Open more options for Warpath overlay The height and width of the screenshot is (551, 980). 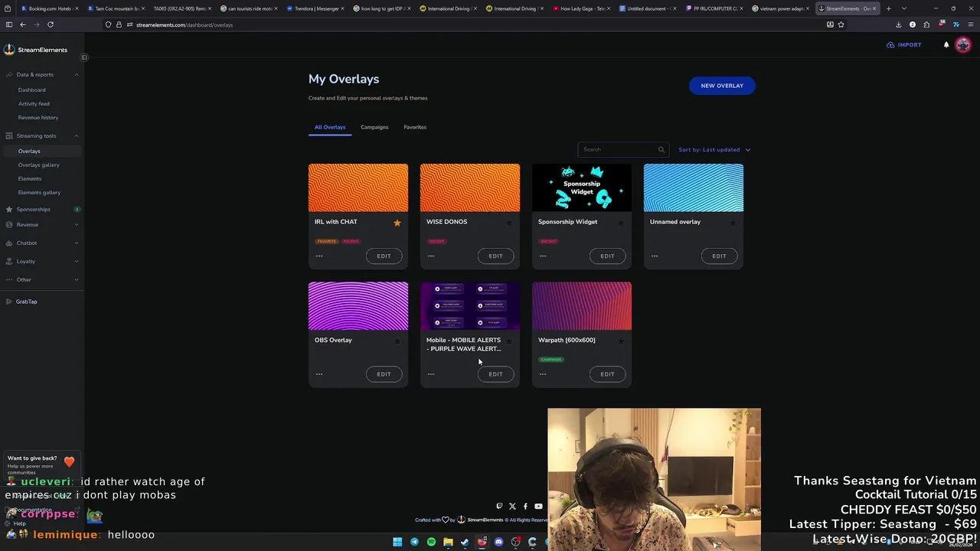(543, 374)
